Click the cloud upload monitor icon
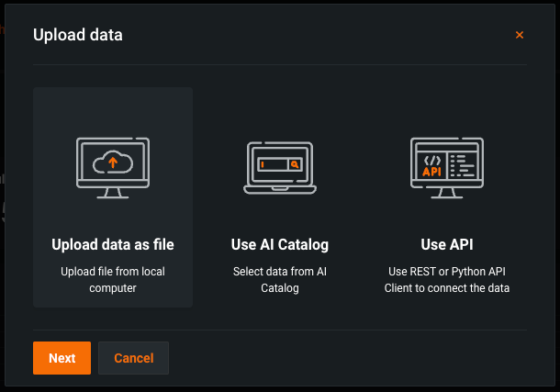 click(112, 167)
